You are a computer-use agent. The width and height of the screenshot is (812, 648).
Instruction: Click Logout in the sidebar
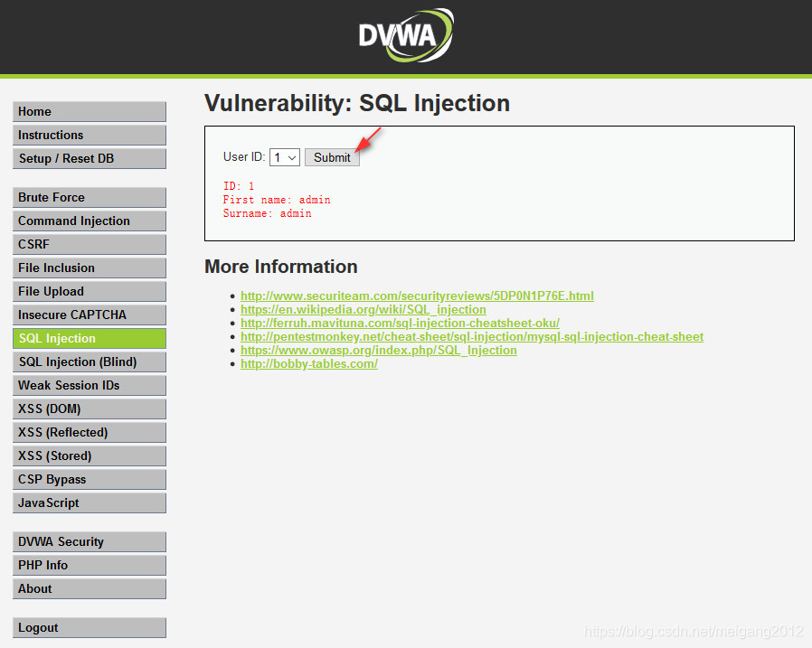[x=90, y=628]
